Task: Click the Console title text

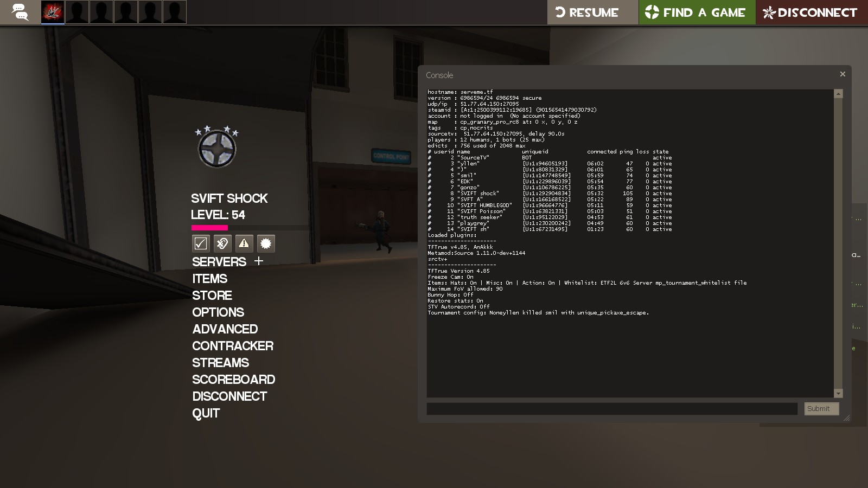Action: pos(439,75)
